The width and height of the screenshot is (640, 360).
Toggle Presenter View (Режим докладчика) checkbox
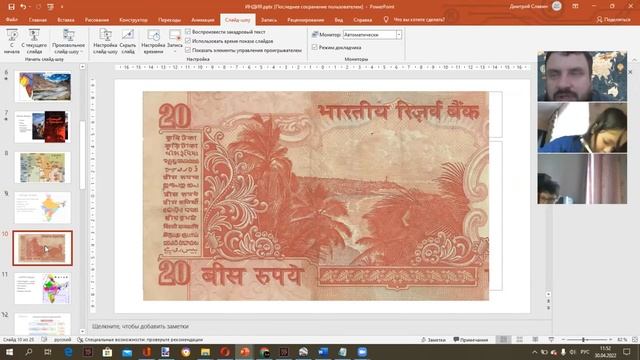point(315,47)
